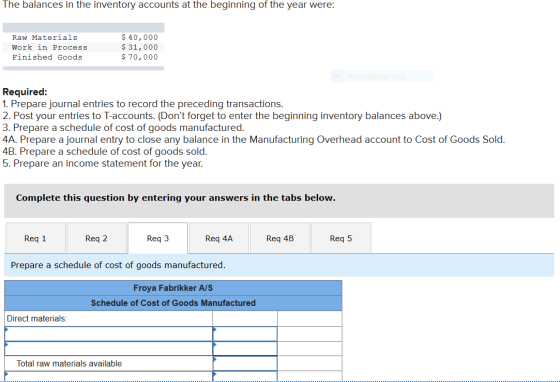This screenshot has width=560, height=382.
Task: Click the Direct materials label cell
Action: click(109, 318)
